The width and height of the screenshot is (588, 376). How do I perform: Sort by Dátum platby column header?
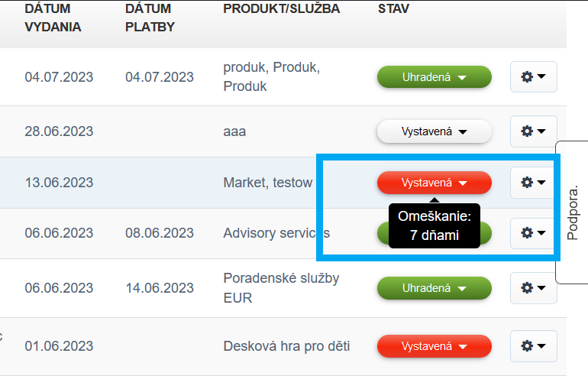150,18
